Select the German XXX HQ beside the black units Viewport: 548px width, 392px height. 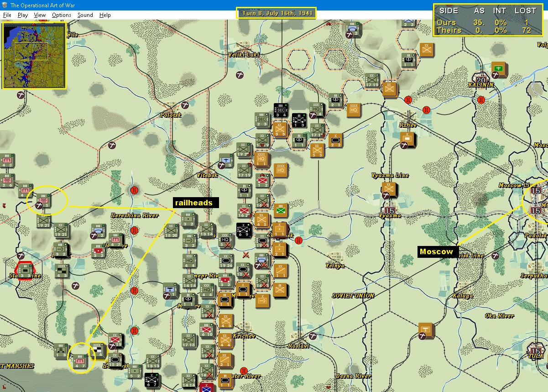coord(316,110)
